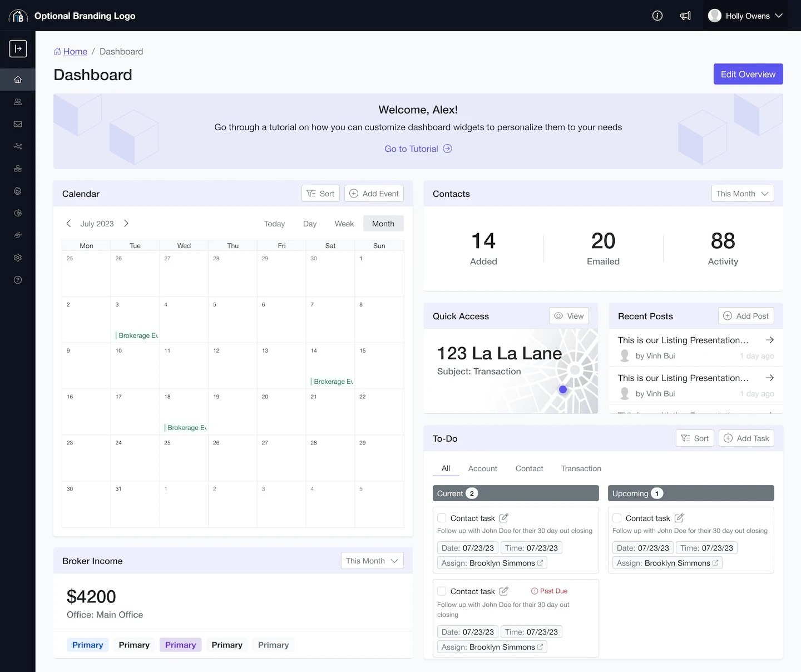Check the Contact task checkbox under Upcoming
The width and height of the screenshot is (801, 672).
[617, 518]
